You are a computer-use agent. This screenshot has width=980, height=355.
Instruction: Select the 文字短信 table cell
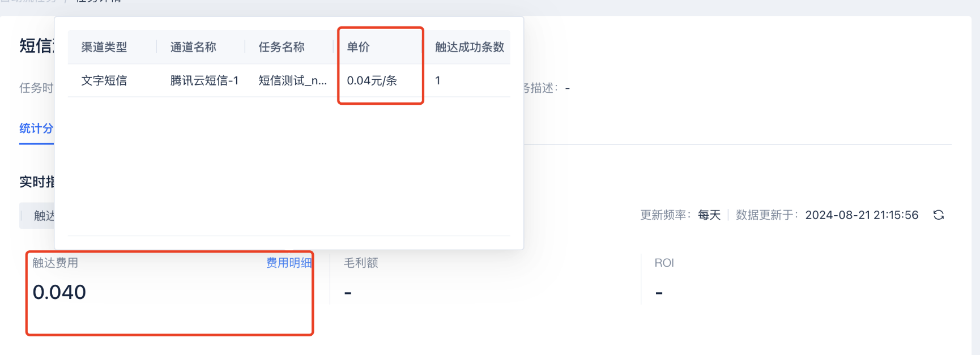[x=104, y=80]
